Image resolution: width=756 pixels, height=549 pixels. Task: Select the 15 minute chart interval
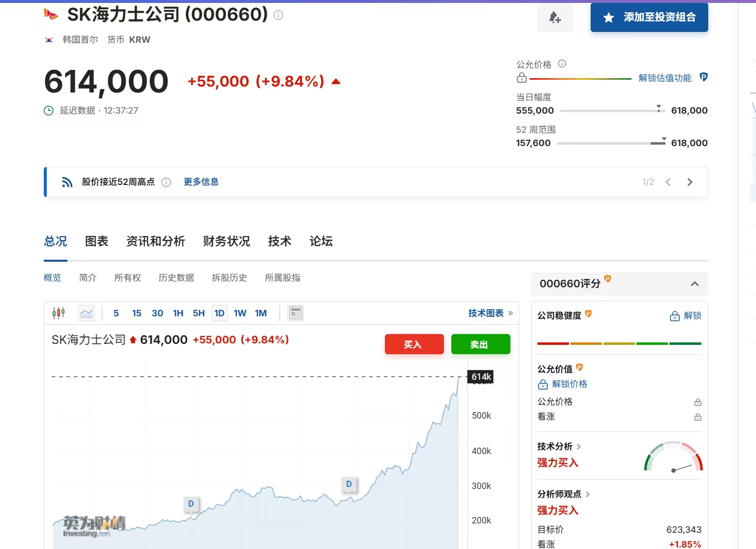[137, 313]
